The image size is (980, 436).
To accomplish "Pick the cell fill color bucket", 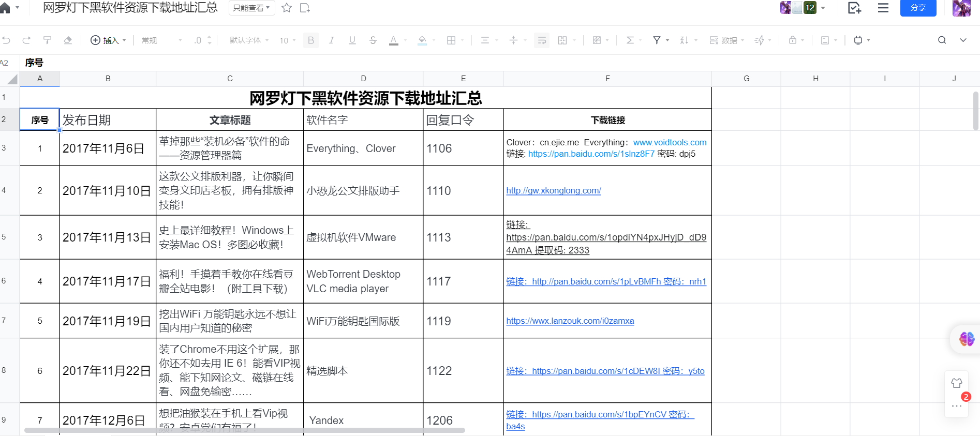I will coord(422,40).
